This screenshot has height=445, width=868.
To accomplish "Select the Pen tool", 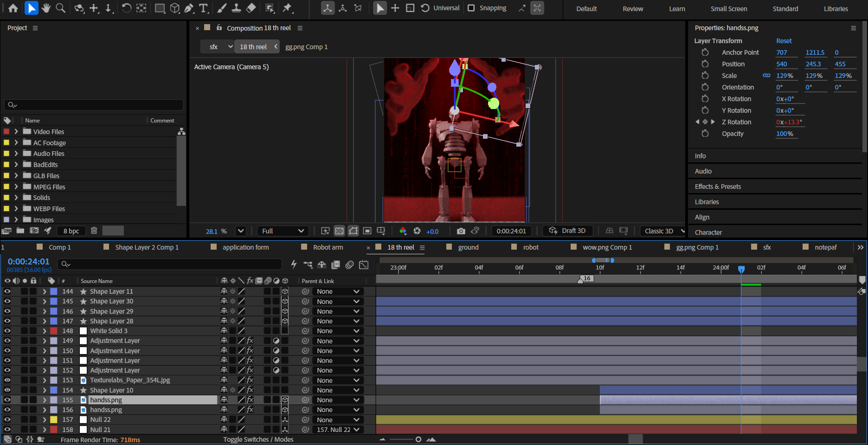I will (x=189, y=8).
